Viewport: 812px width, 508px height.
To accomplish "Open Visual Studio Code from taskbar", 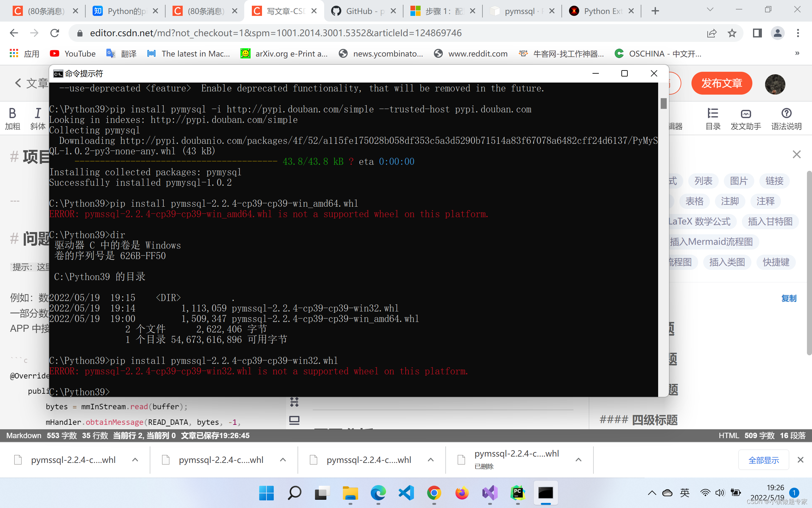I will point(406,493).
